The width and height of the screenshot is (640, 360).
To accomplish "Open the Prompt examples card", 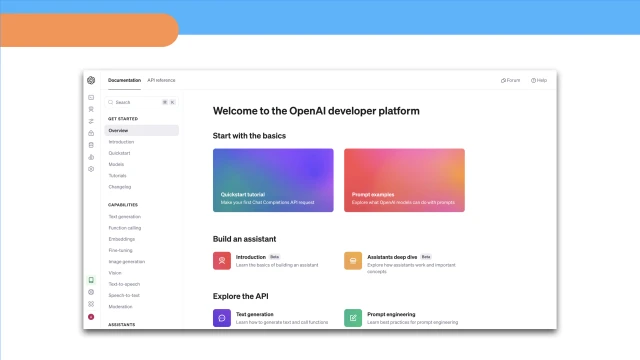I will click(404, 180).
